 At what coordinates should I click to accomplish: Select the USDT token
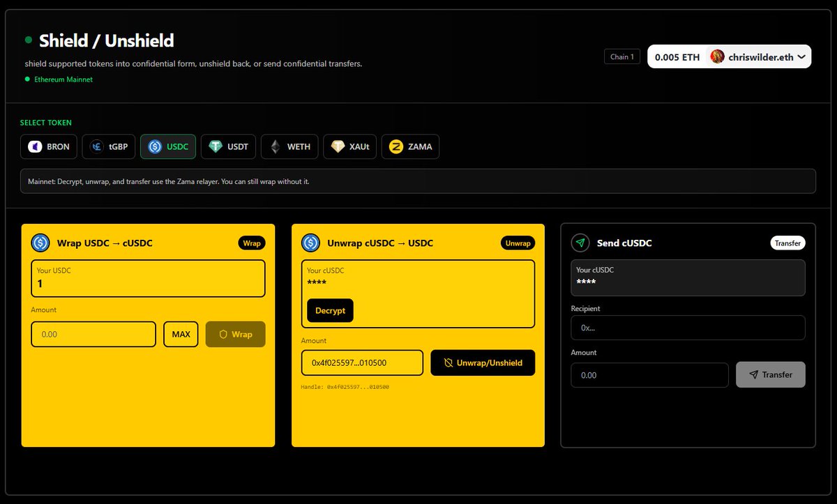point(228,146)
